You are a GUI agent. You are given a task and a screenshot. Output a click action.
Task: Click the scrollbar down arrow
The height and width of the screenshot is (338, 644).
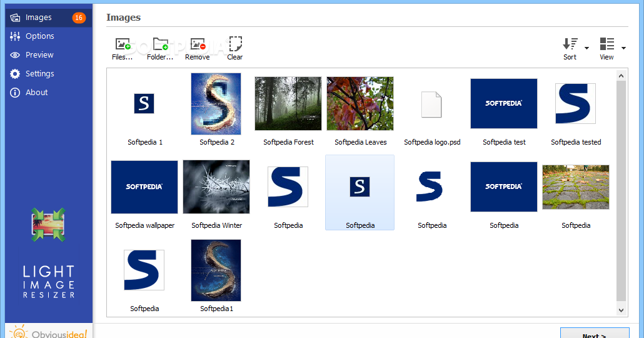tap(621, 310)
